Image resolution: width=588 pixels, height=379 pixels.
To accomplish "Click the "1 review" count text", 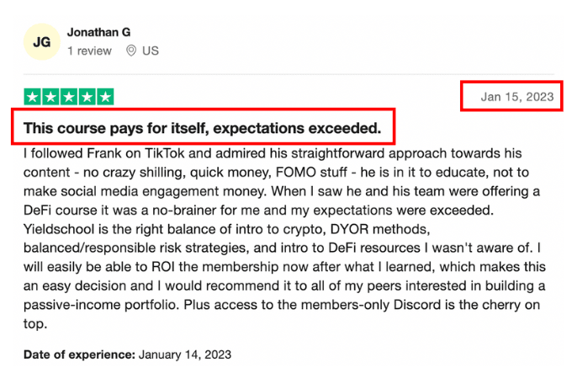I will click(x=89, y=51).
